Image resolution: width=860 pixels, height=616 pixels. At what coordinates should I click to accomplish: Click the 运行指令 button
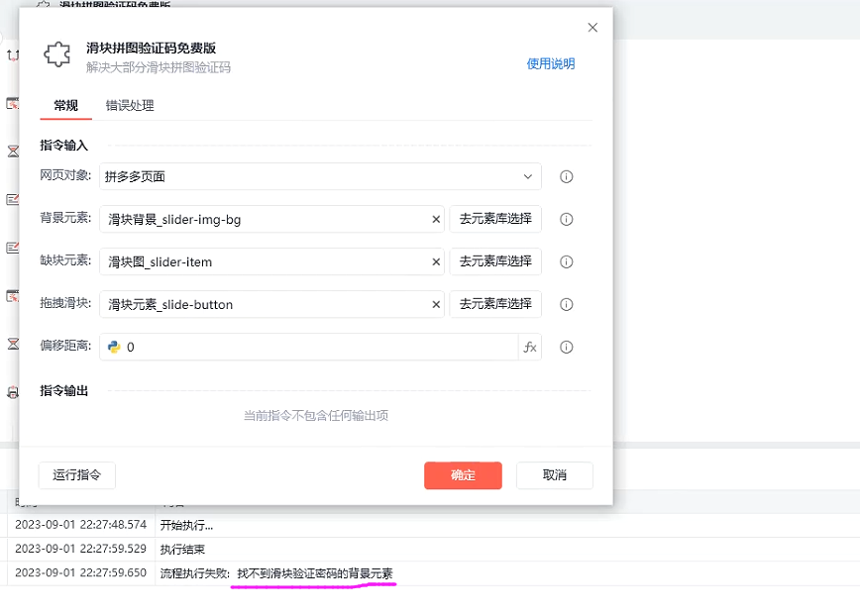(x=77, y=475)
